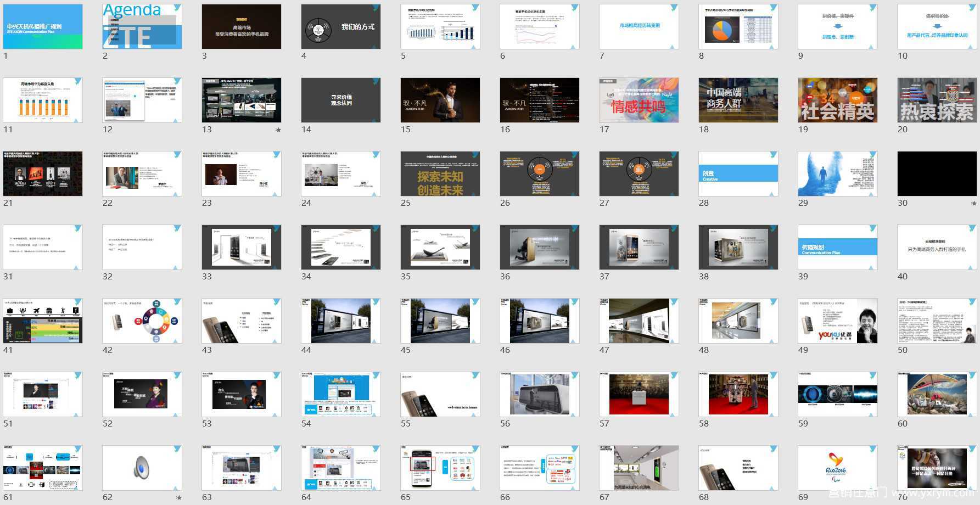
Task: Select slide 8 pie chart thumbnail
Action: pyautogui.click(x=738, y=26)
